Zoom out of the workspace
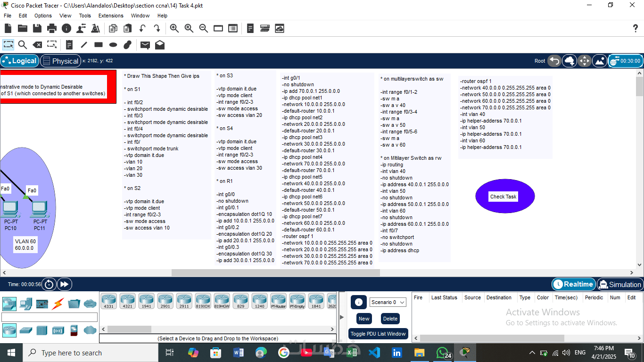The height and width of the screenshot is (362, 644). click(x=204, y=28)
